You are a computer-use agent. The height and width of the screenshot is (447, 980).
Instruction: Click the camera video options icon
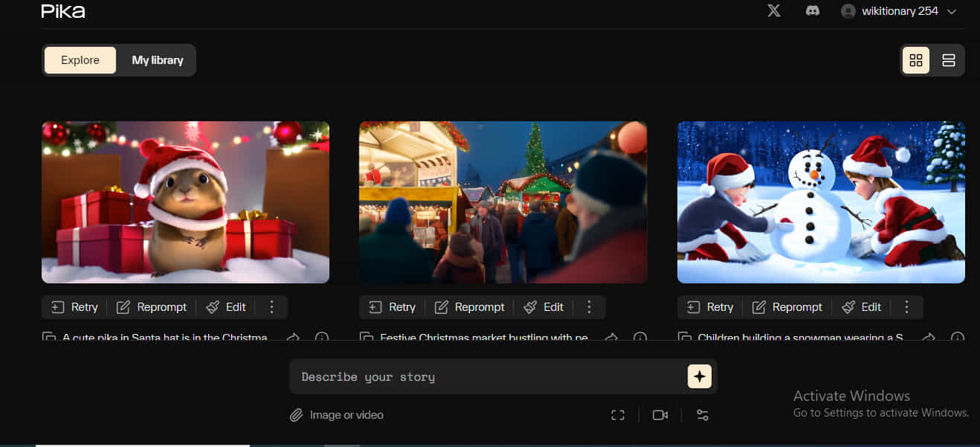[660, 414]
